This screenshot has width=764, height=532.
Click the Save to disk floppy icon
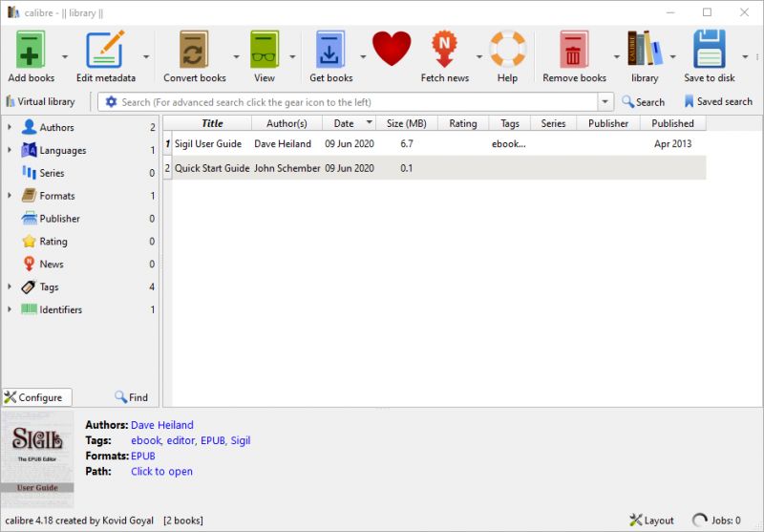point(709,50)
